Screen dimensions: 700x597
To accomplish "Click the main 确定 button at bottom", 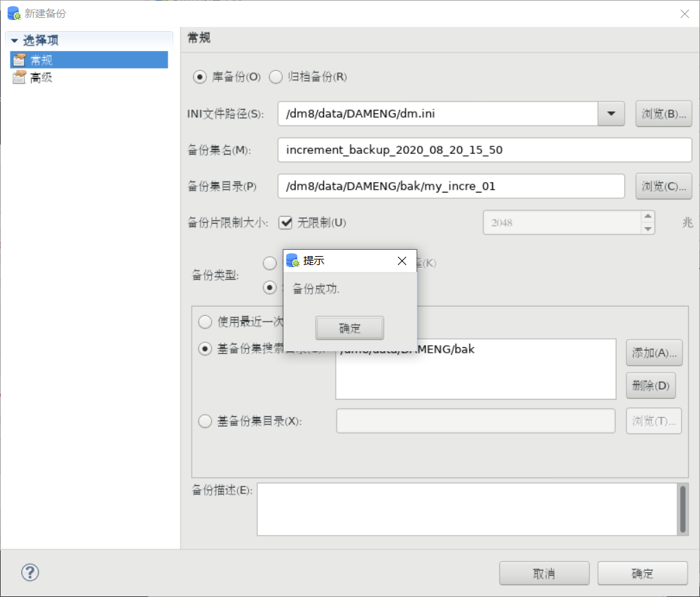I will coord(642,574).
